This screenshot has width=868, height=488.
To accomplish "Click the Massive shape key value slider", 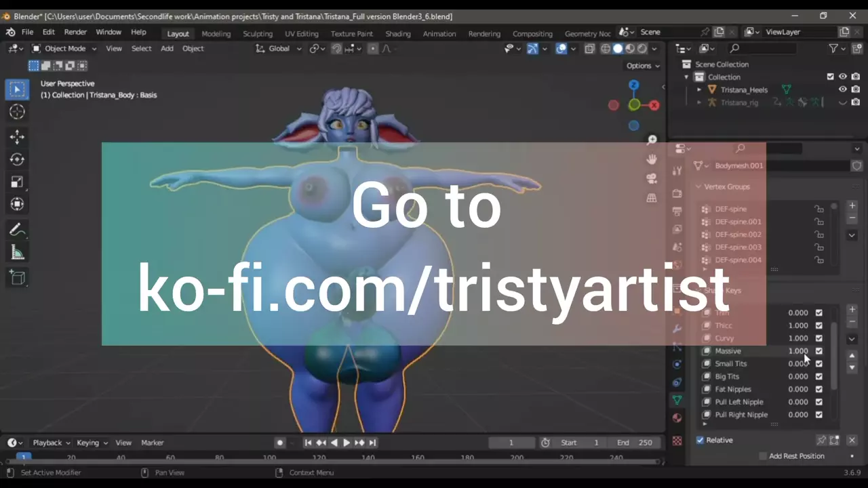I will [797, 351].
